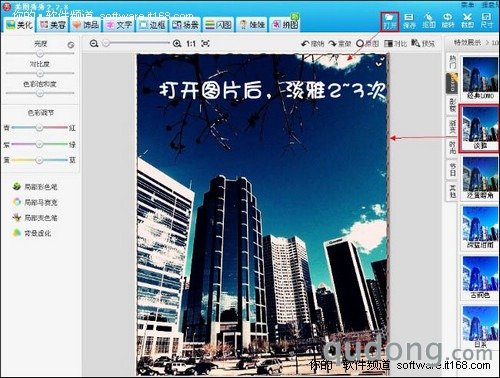
Task: Switch to the 美容 tab
Action: coord(53,25)
